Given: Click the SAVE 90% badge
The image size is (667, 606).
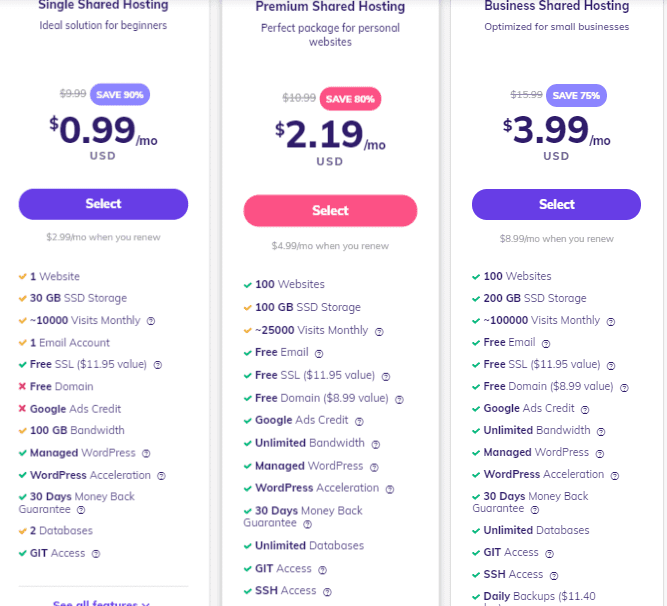Looking at the screenshot, I should [120, 94].
